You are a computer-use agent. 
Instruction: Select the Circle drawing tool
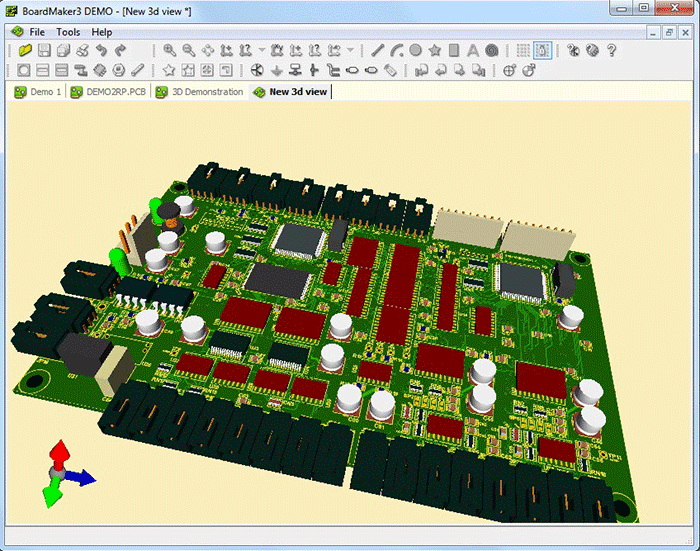coord(416,50)
